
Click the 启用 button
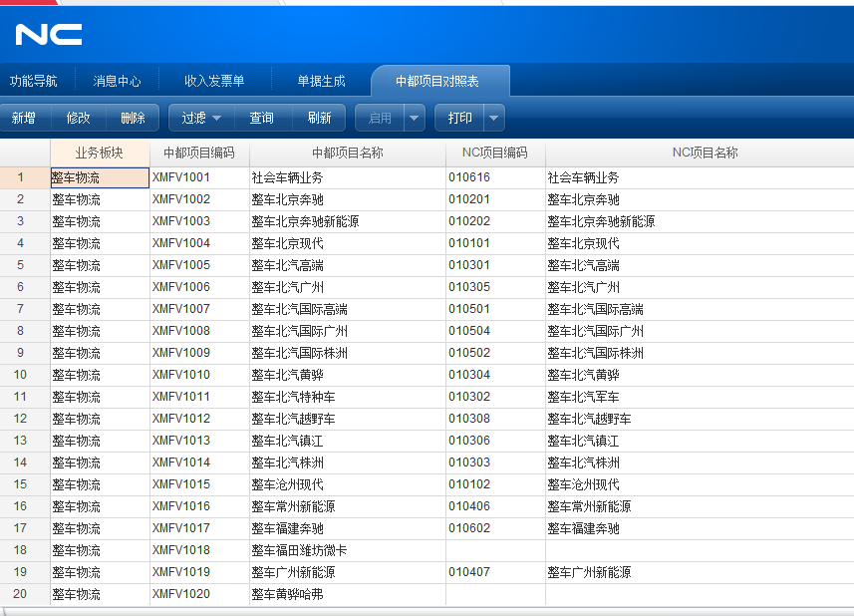coord(380,118)
